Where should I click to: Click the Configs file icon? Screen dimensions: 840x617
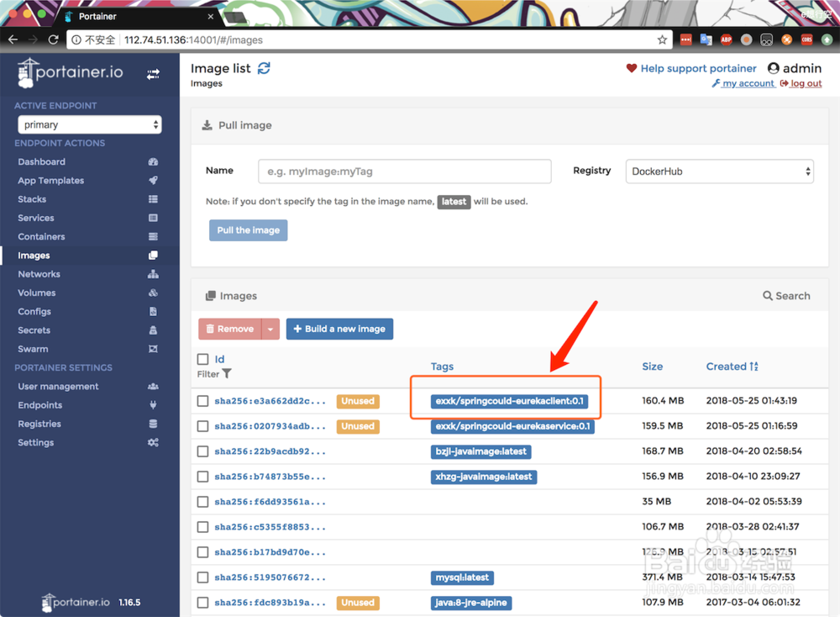pyautogui.click(x=153, y=312)
